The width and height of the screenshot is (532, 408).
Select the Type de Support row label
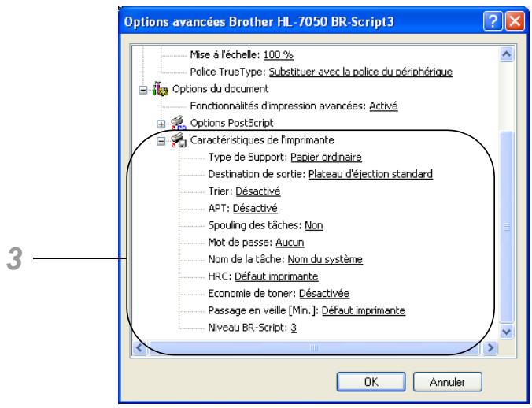(x=248, y=158)
